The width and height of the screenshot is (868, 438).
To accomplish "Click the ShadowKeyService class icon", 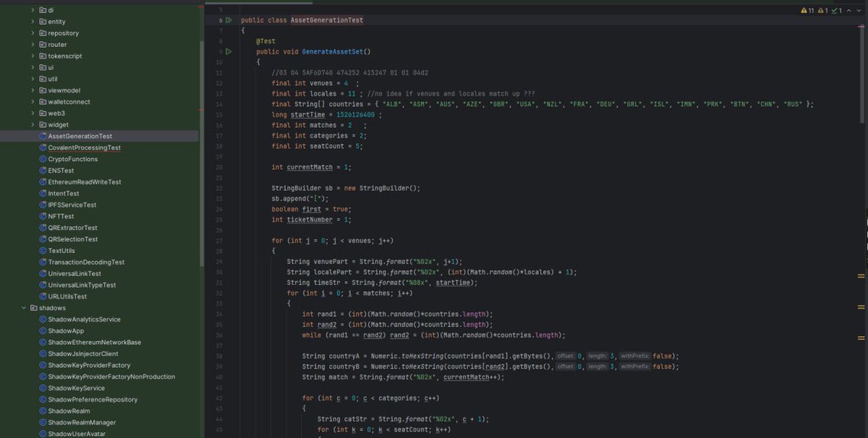I will point(43,388).
